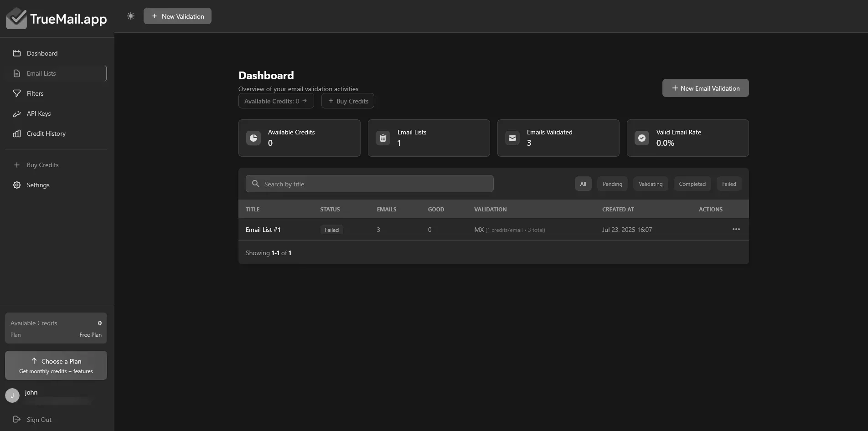Click the Valid Email Rate 0.0% value

(665, 143)
